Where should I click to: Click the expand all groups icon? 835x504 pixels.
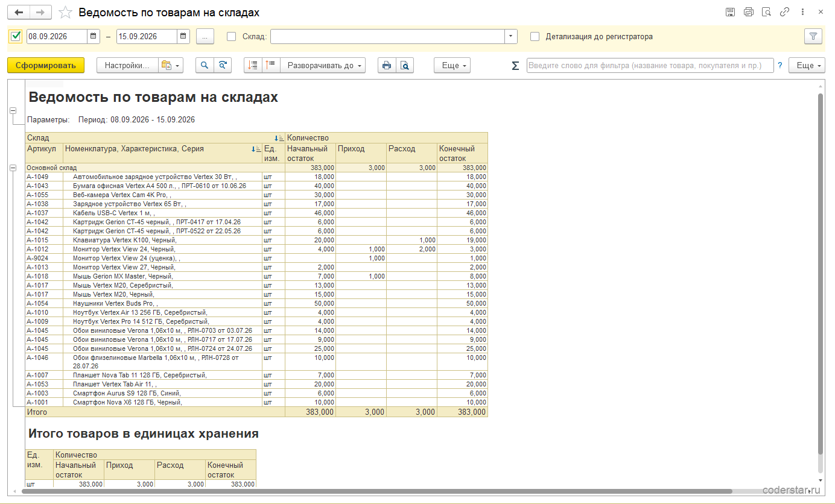click(271, 66)
